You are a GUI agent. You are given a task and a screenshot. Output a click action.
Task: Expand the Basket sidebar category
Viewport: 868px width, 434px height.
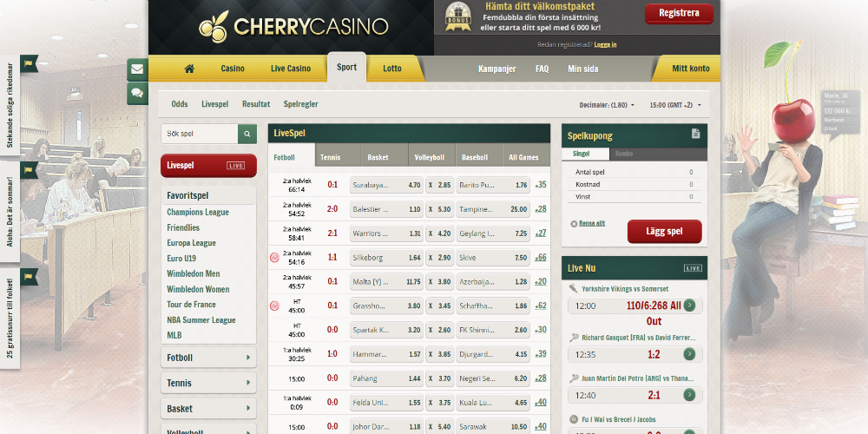click(x=208, y=409)
